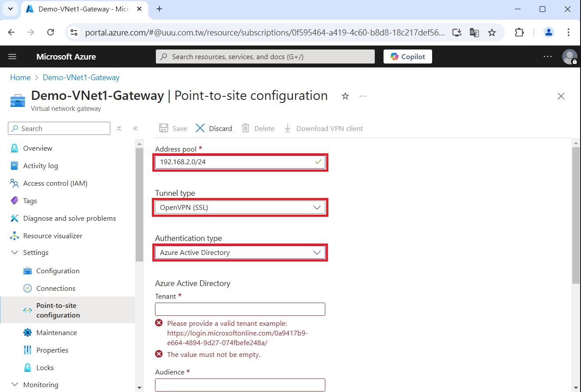Click the Save toolbar button
This screenshot has height=392, width=581.
click(x=173, y=128)
